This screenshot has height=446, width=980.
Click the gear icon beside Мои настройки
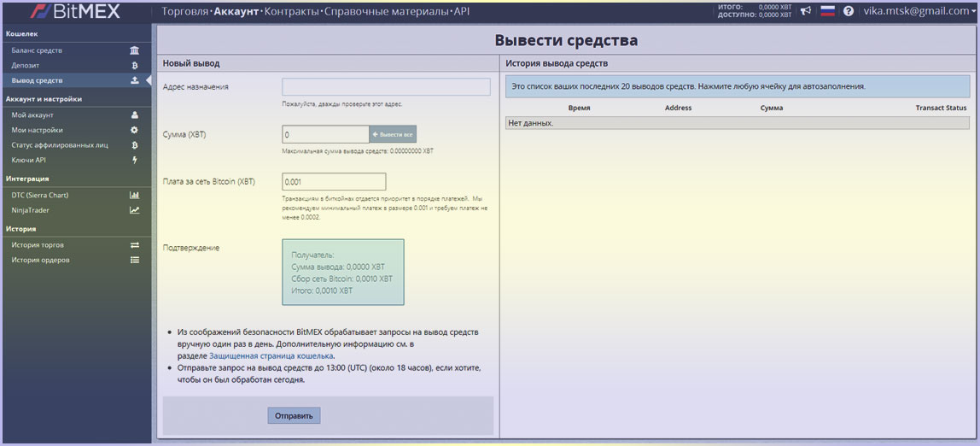pyautogui.click(x=134, y=130)
